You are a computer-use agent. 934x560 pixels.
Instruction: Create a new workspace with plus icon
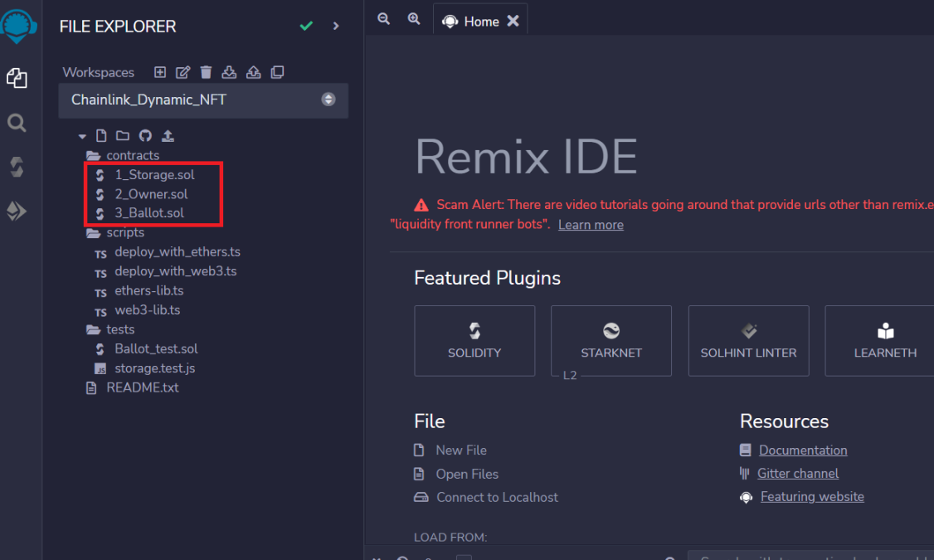click(x=160, y=72)
